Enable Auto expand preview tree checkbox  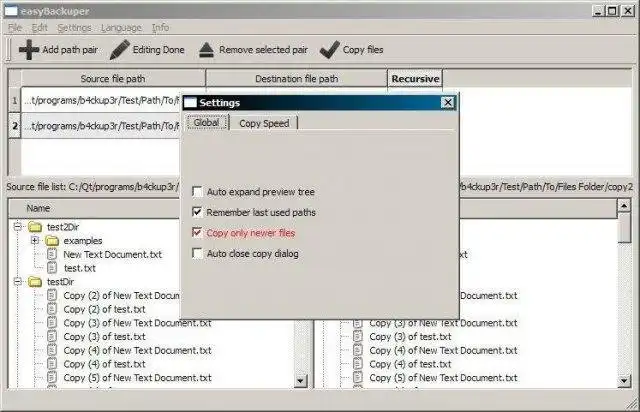[197, 192]
